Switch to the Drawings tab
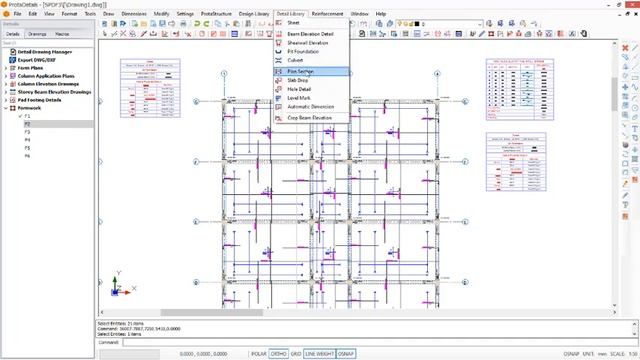 (37, 34)
